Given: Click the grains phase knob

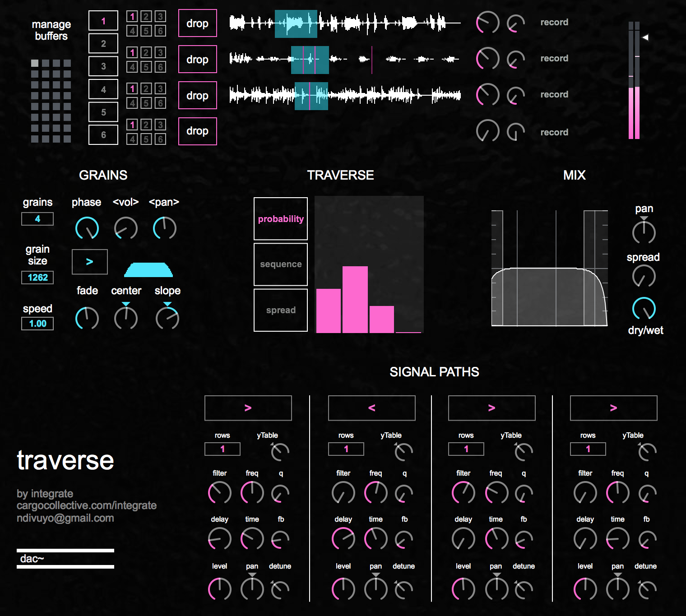Looking at the screenshot, I should tap(87, 228).
